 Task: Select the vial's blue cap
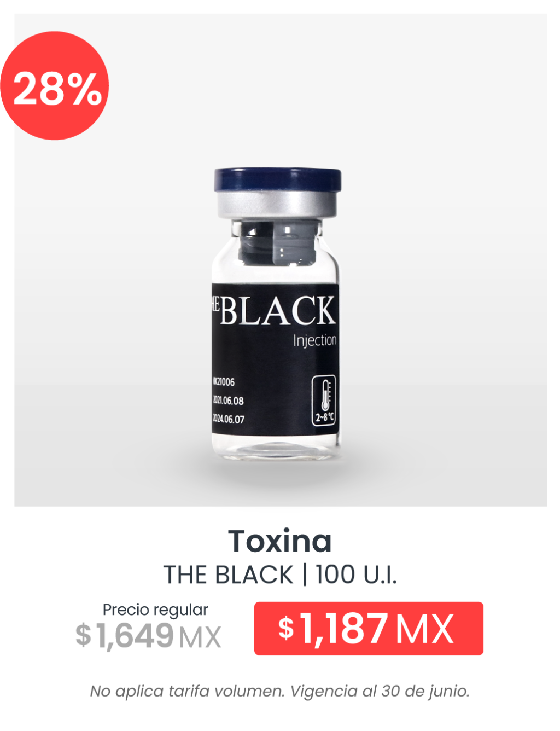[x=278, y=180]
